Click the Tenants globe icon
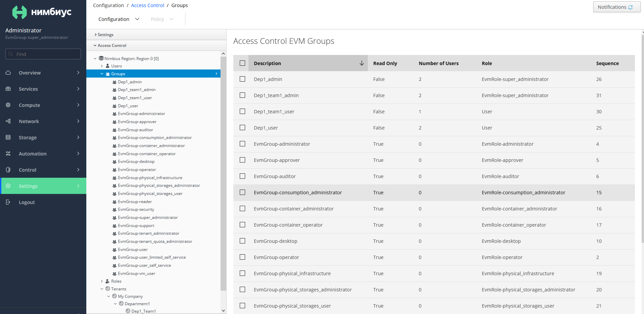The width and height of the screenshot is (644, 314). click(x=108, y=289)
